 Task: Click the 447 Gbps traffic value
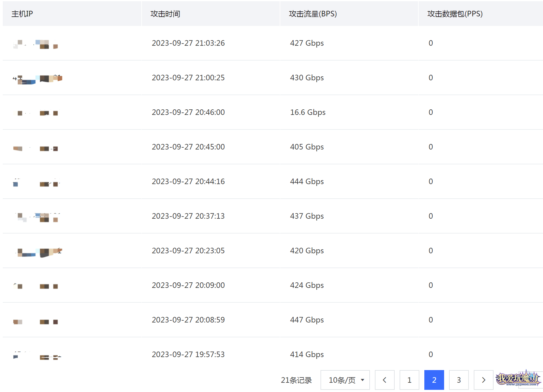pyautogui.click(x=307, y=320)
